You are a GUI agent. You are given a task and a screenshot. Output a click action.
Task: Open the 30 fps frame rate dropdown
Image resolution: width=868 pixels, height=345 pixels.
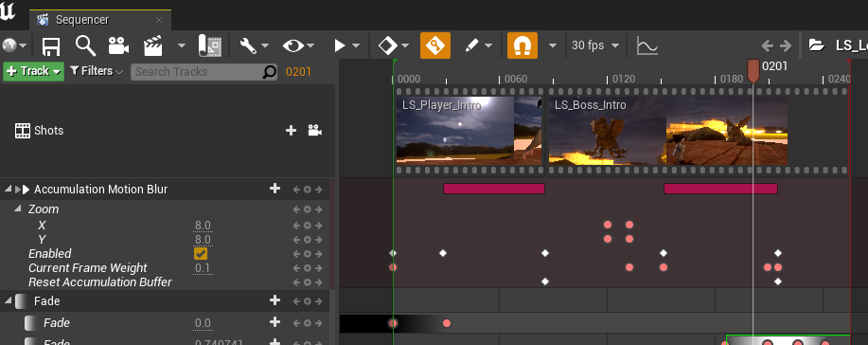tap(594, 45)
